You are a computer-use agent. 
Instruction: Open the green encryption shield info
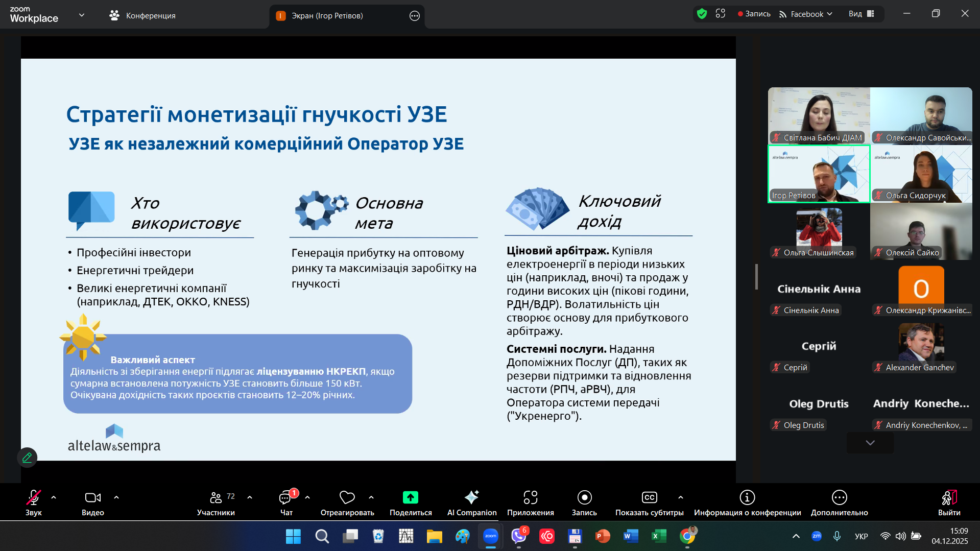(702, 14)
